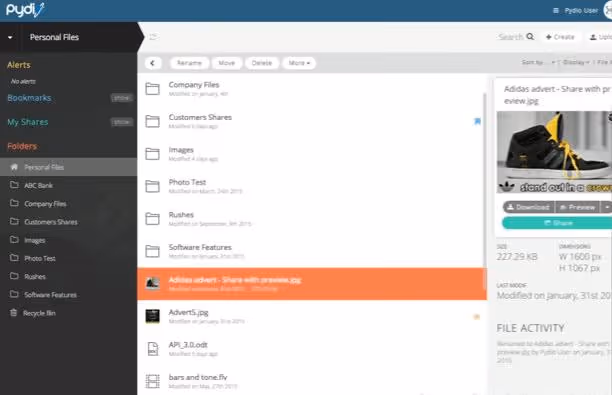612x395 pixels.
Task: Click the Download button in preview panel
Action: click(528, 207)
